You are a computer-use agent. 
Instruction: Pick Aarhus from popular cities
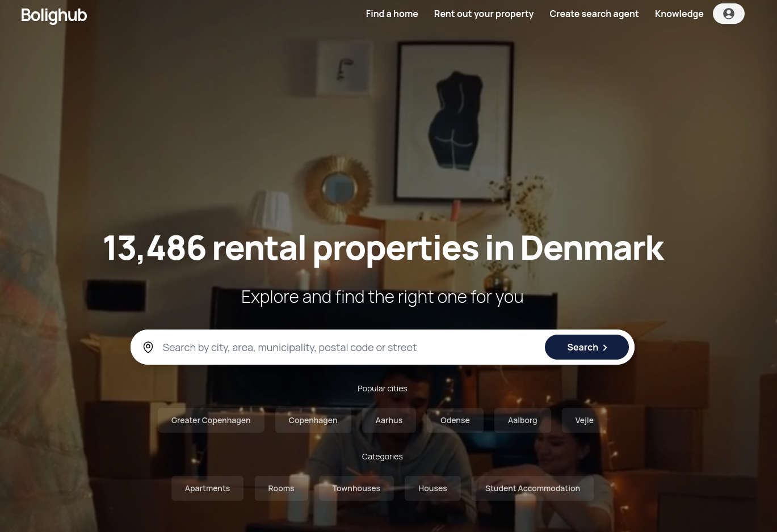tap(389, 420)
